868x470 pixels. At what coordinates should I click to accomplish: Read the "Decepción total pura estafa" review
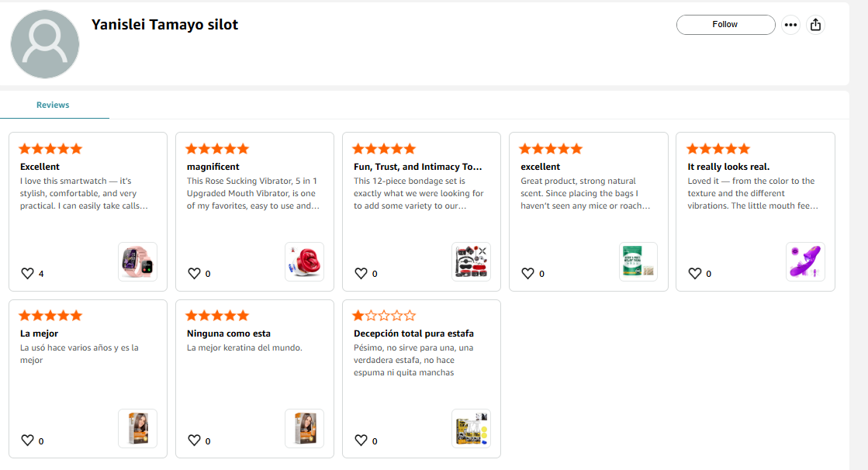[413, 333]
